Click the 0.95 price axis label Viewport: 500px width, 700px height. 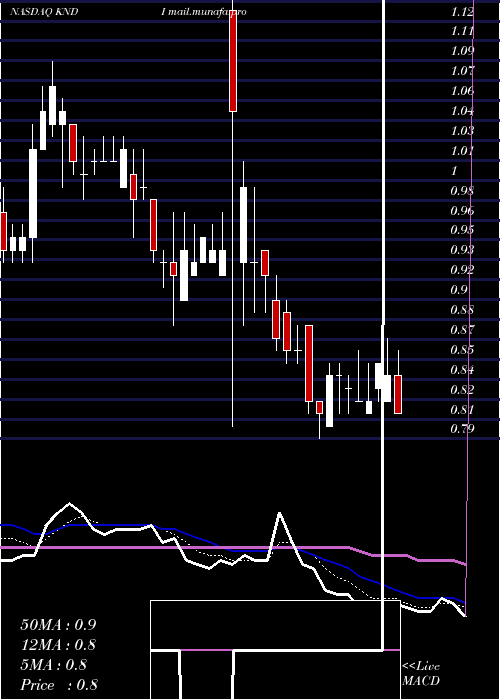point(462,230)
